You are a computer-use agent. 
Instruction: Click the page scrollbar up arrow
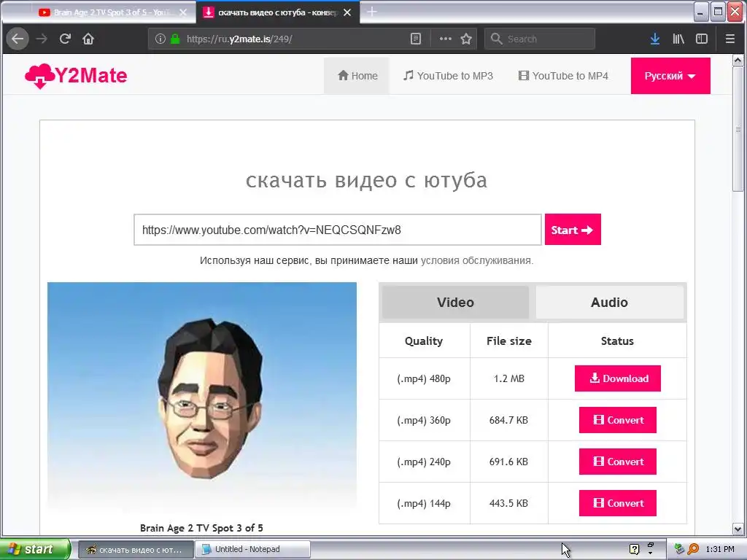pyautogui.click(x=738, y=61)
